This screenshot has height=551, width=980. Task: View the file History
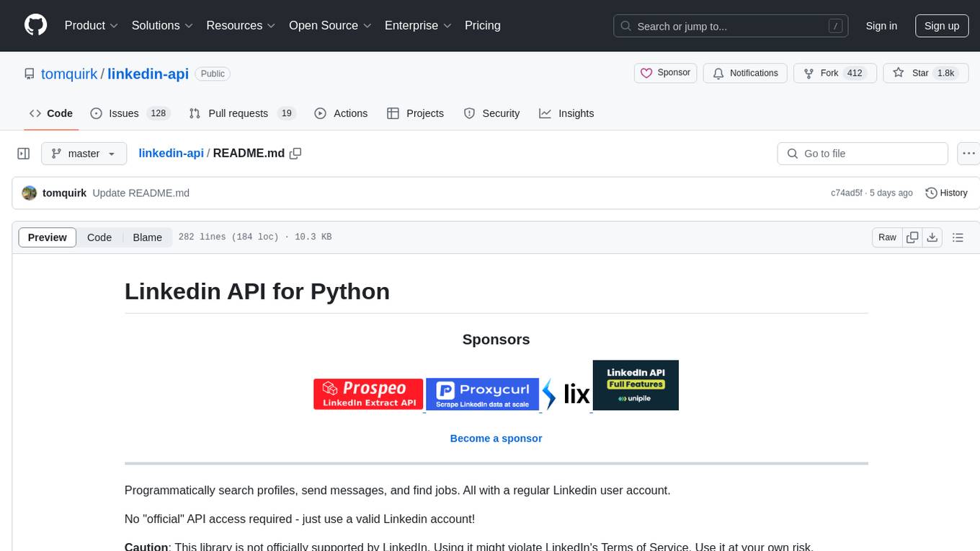click(x=946, y=193)
